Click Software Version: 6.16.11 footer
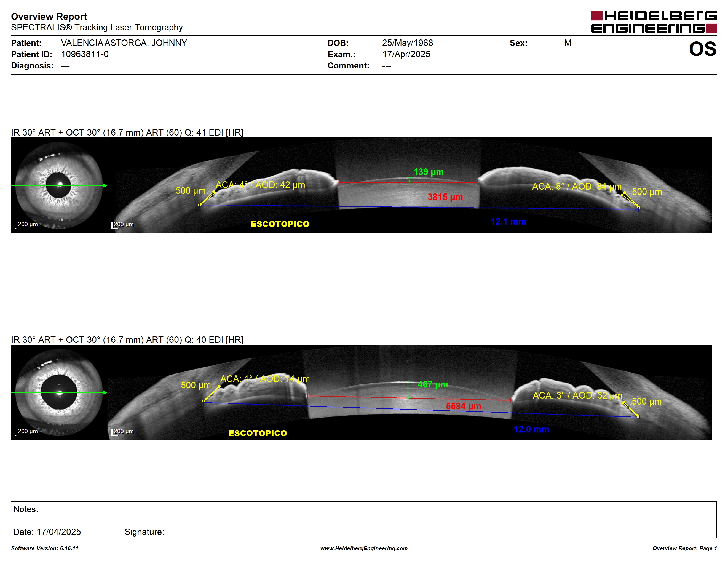Screen dimensions: 728x563 pos(45,549)
